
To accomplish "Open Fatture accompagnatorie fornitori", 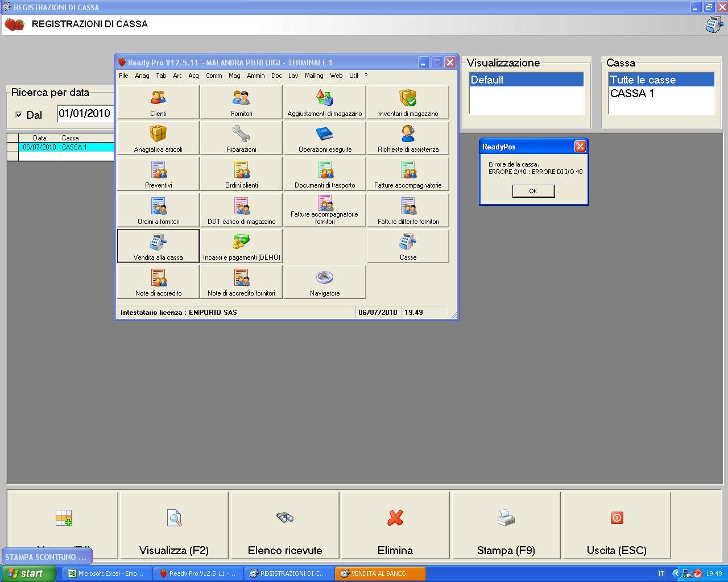I will 325,210.
